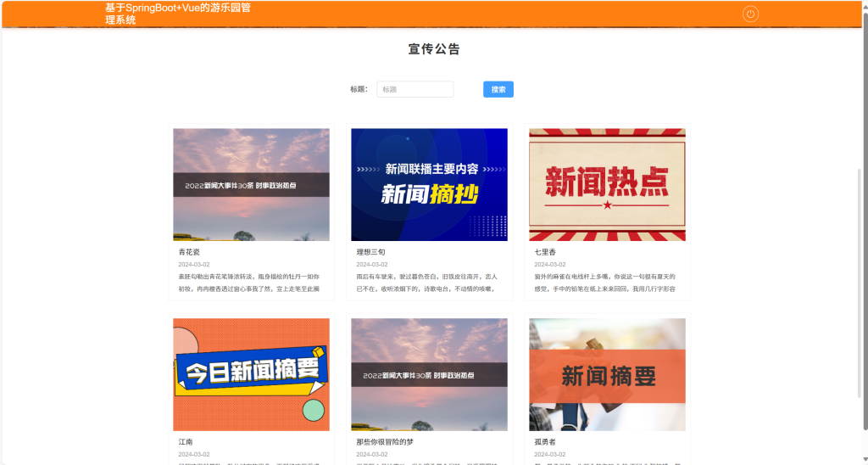
Task: Open the 理想三旬 card thumbnail image
Action: (429, 185)
